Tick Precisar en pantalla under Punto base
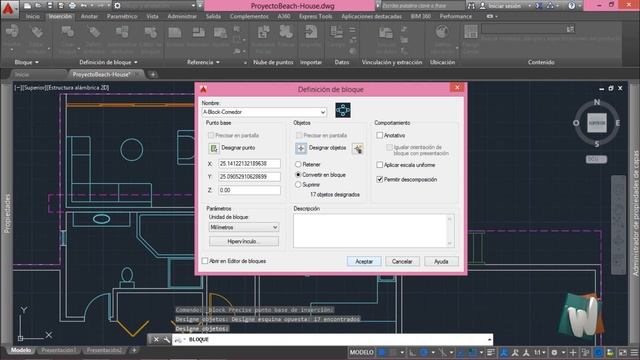Screen dimensions: 640x360 (x=211, y=135)
